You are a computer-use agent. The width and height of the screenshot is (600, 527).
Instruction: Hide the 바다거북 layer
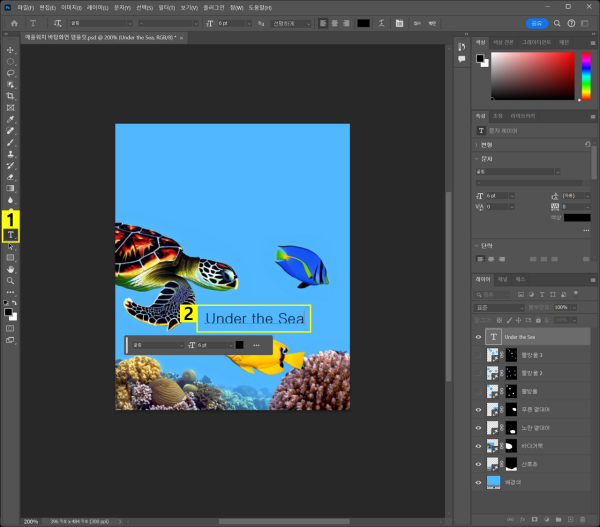tap(478, 445)
